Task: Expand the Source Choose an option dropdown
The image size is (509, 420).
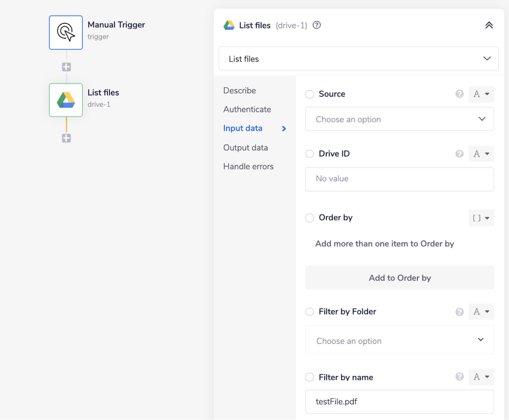Action: tap(399, 119)
